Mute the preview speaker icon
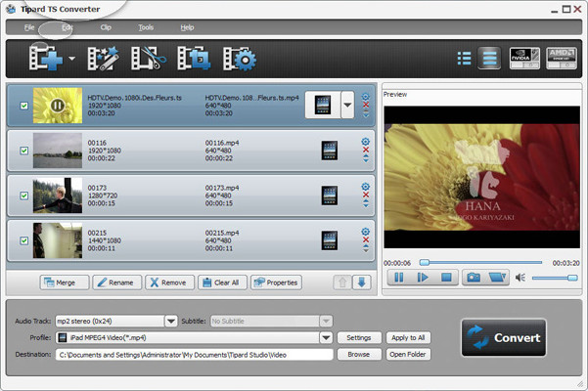 click(x=521, y=278)
